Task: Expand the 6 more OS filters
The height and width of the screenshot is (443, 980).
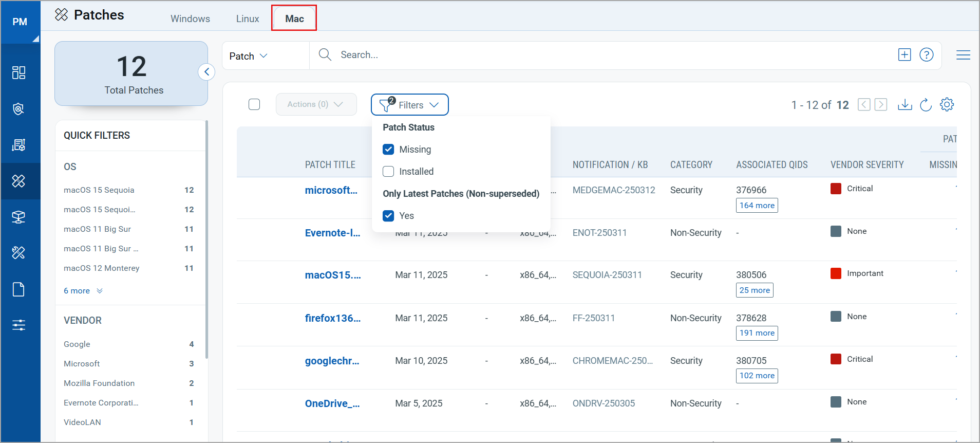Action: point(83,291)
